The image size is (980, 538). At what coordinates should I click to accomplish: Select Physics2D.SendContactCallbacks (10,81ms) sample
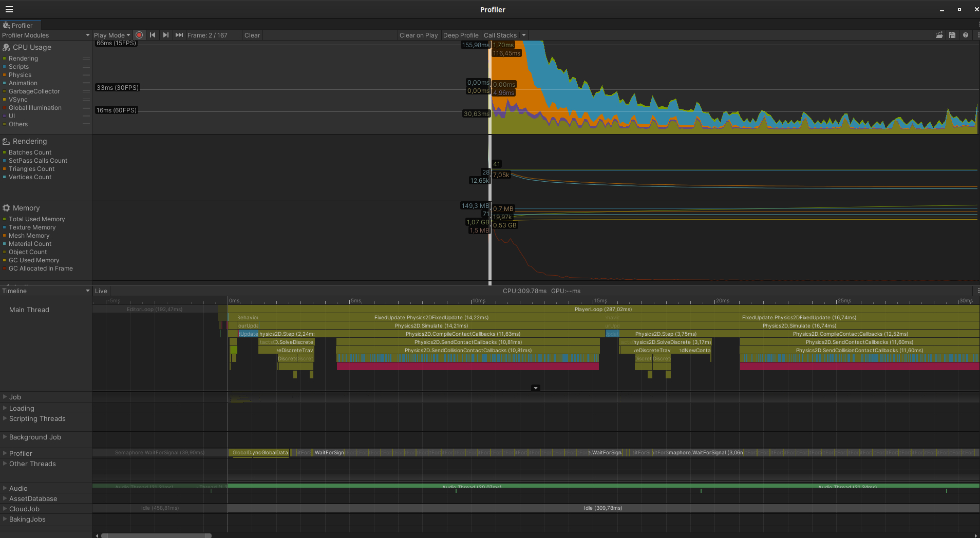468,342
